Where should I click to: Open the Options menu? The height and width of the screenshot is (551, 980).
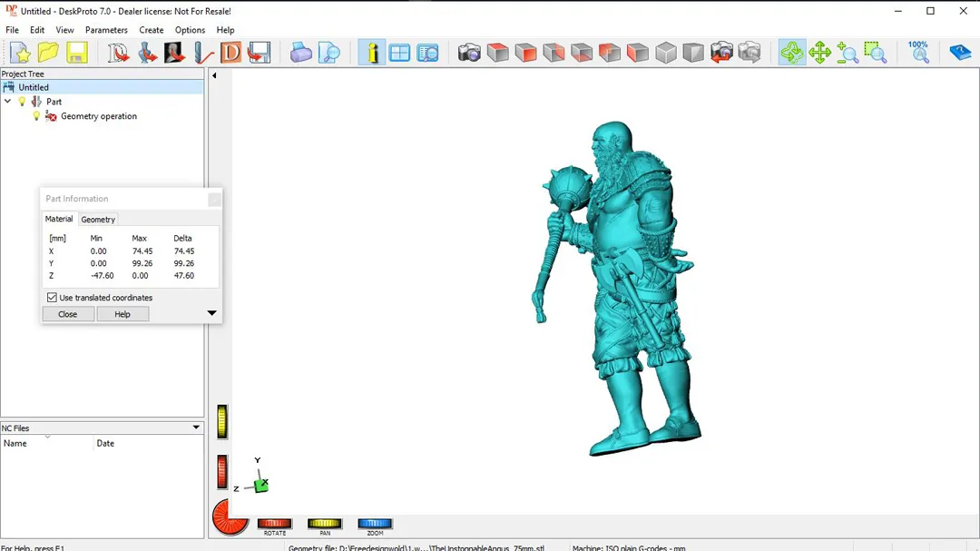[190, 30]
